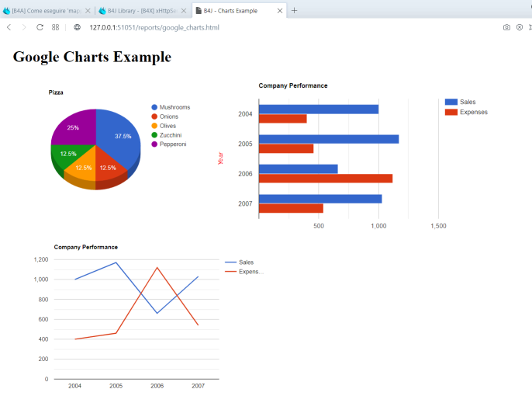Viewport: 532px width, 396px height.
Task: Click the address bar URL field
Action: pyautogui.click(x=154, y=27)
